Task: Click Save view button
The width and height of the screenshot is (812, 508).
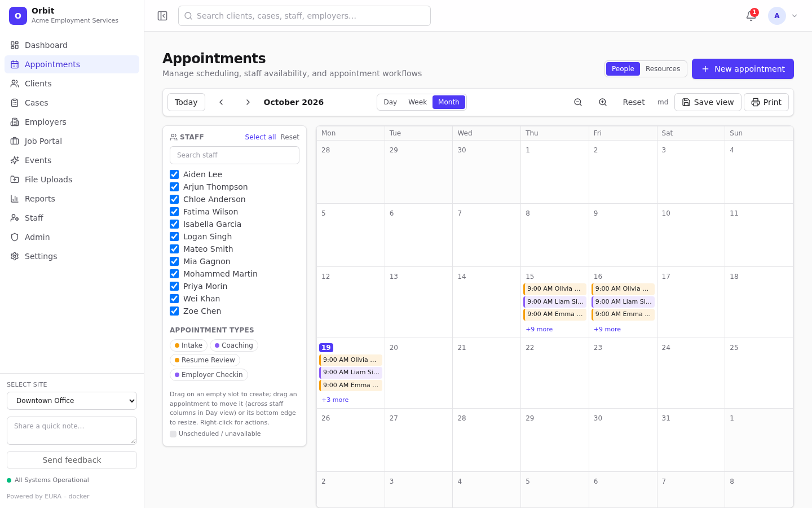Action: pyautogui.click(x=708, y=102)
